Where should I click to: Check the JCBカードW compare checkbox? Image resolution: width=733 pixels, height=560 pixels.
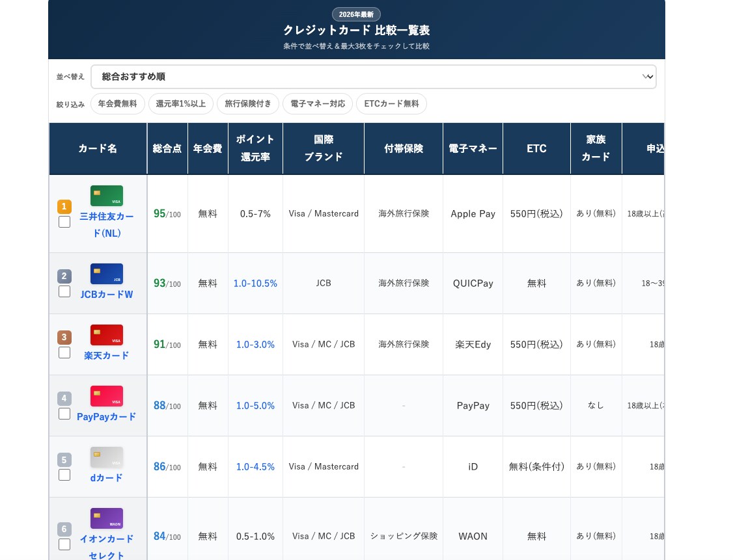click(64, 291)
